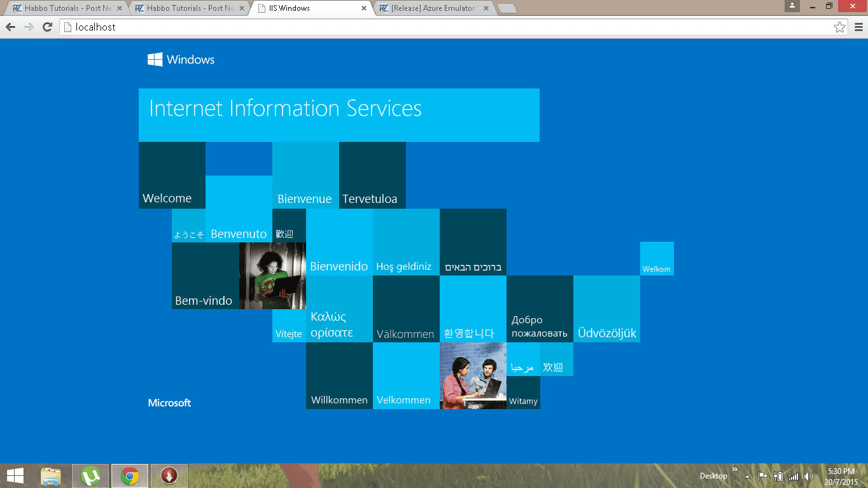Click the battery power tray icon
Viewport: 868px width, 488px height.
[778, 476]
